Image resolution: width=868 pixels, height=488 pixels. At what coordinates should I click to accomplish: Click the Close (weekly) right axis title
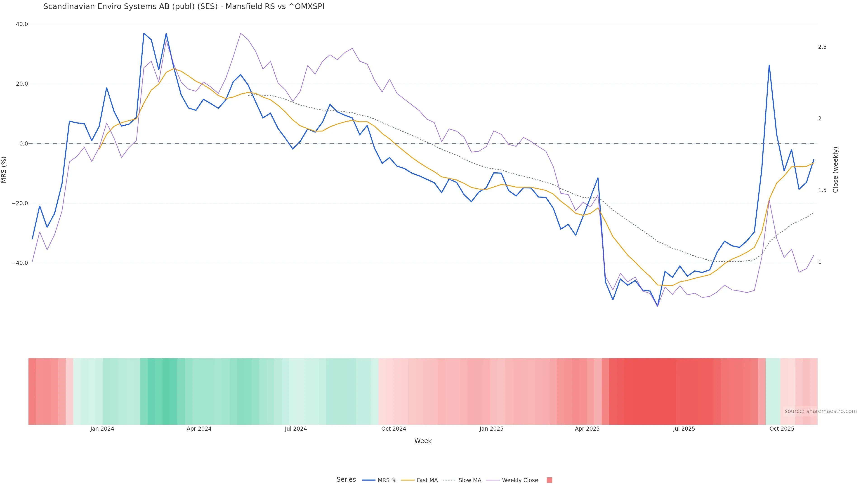tap(835, 169)
